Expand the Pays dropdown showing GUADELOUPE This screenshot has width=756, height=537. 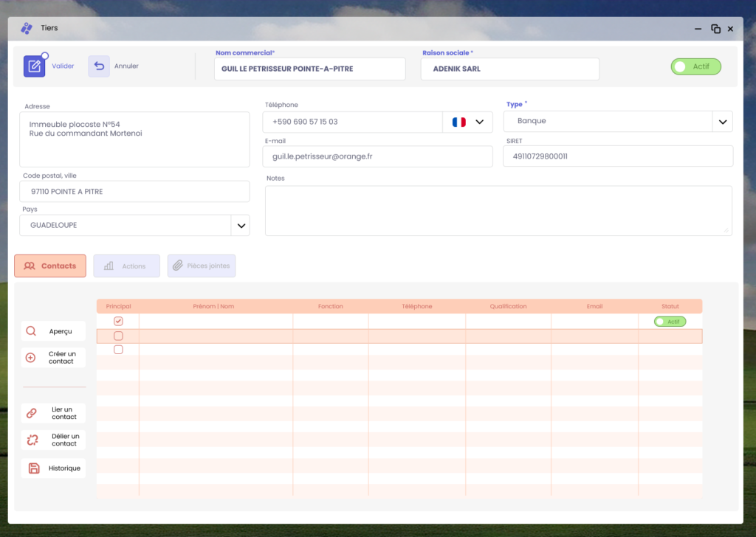click(240, 226)
